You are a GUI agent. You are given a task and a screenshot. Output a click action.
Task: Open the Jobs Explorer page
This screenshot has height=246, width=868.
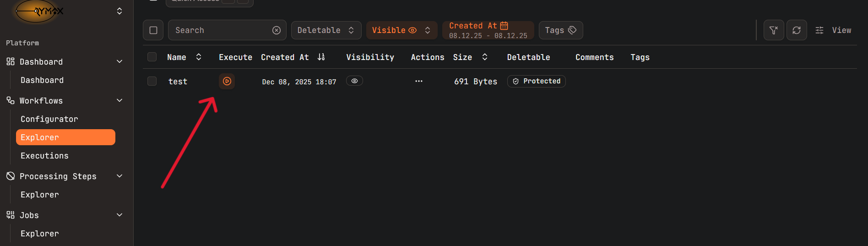point(65,234)
